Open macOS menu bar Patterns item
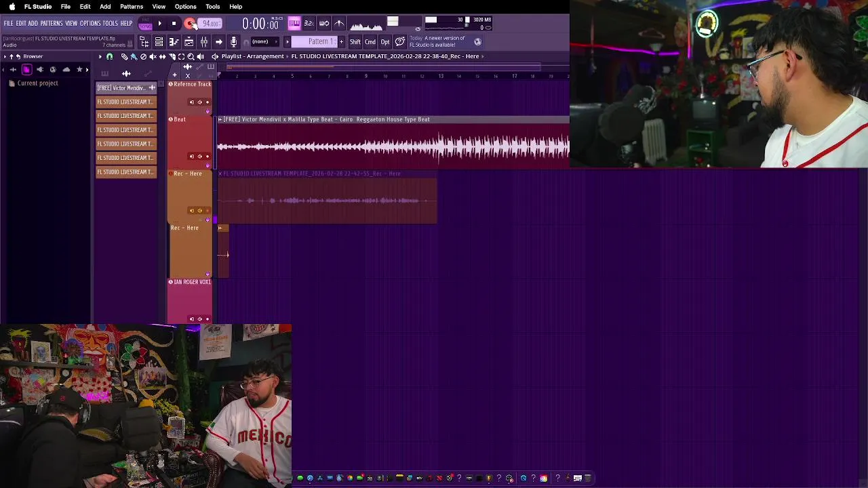868x488 pixels. point(132,7)
